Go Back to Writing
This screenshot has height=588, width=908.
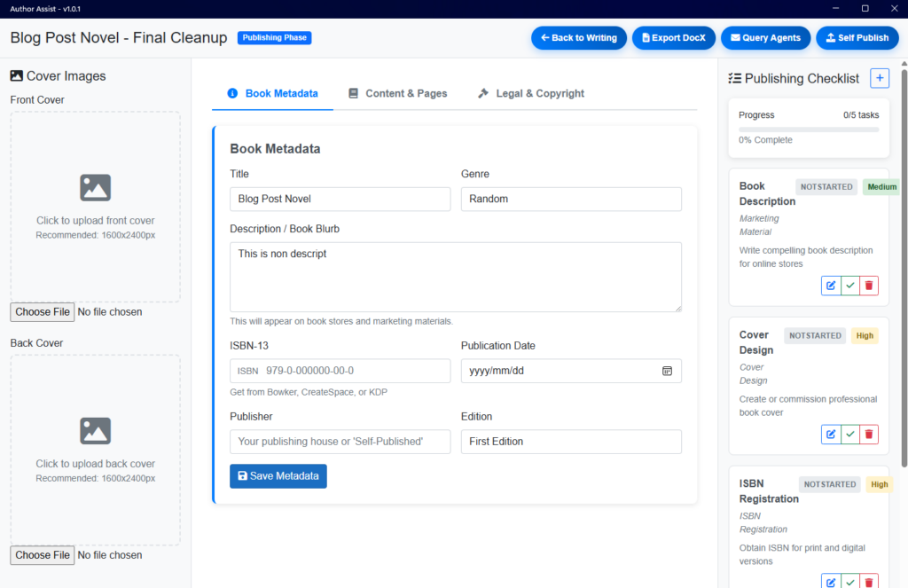(579, 38)
